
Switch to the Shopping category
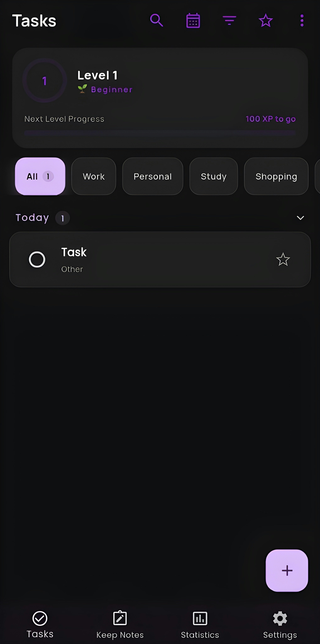tap(276, 176)
